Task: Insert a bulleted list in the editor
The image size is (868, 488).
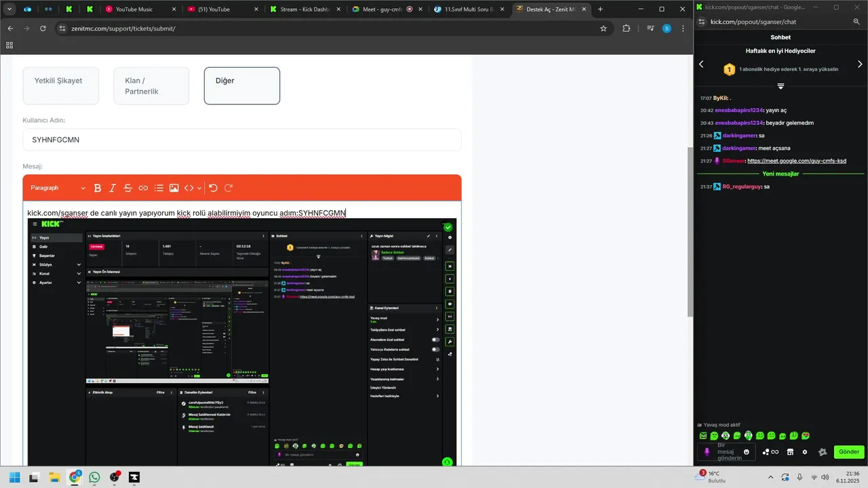Action: pos(159,188)
